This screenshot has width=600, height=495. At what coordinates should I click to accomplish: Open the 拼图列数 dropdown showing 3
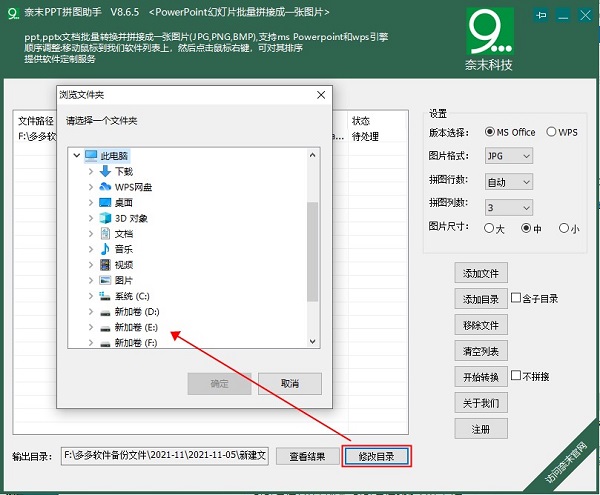pos(509,207)
